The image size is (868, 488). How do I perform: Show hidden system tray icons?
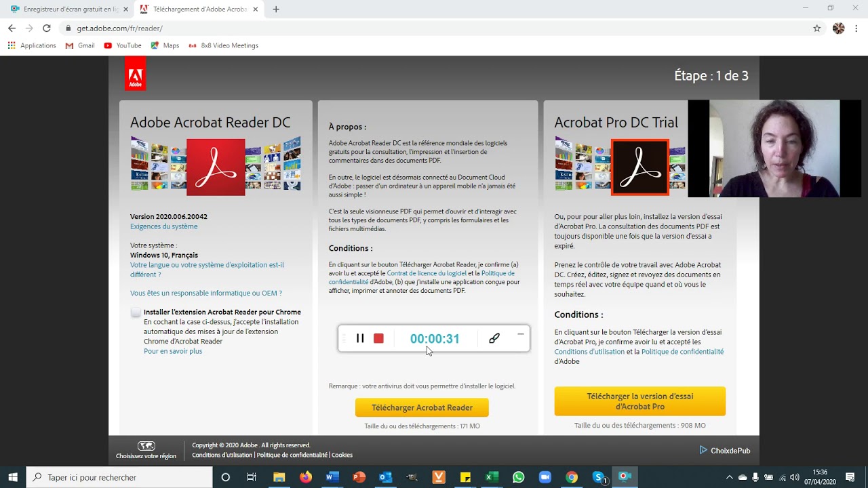(730, 477)
